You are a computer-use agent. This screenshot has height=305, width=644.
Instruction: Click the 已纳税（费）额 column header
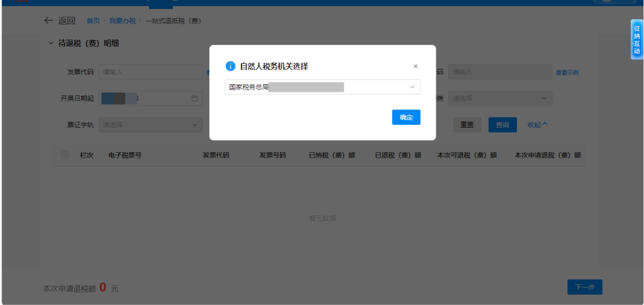click(x=332, y=155)
